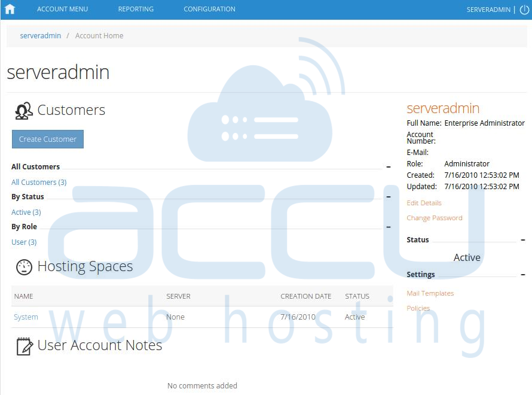The width and height of the screenshot is (532, 395).
Task: Open the Active (3) customers link
Action: (26, 212)
